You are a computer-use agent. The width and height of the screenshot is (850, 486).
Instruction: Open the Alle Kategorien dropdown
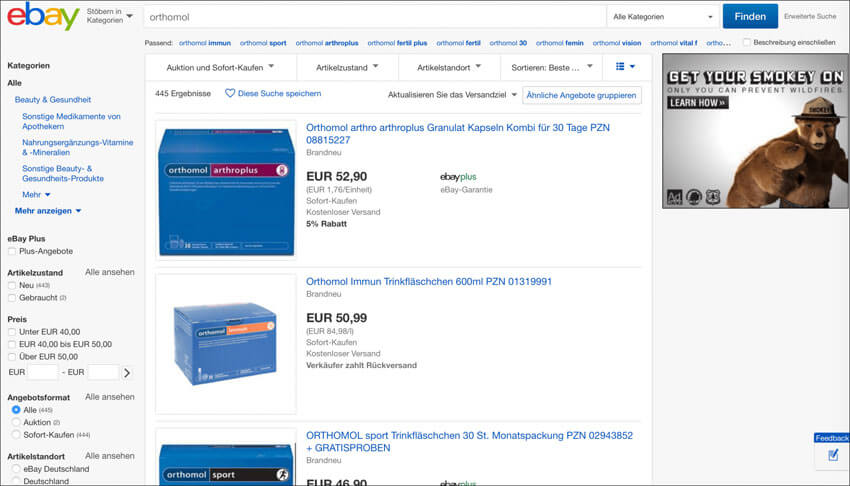(663, 17)
